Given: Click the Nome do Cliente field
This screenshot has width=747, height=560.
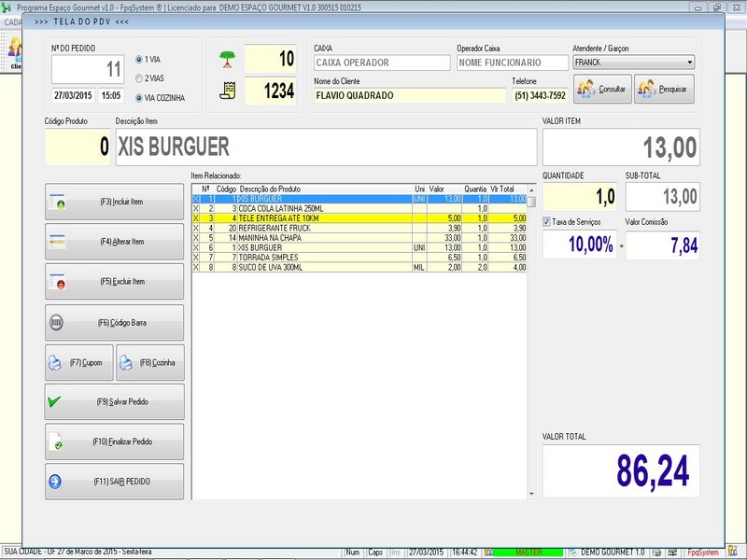Looking at the screenshot, I should click(410, 95).
